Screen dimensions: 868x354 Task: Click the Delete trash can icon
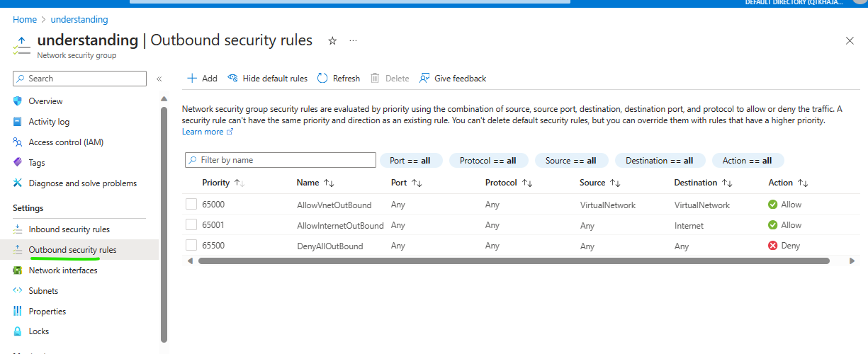(376, 79)
